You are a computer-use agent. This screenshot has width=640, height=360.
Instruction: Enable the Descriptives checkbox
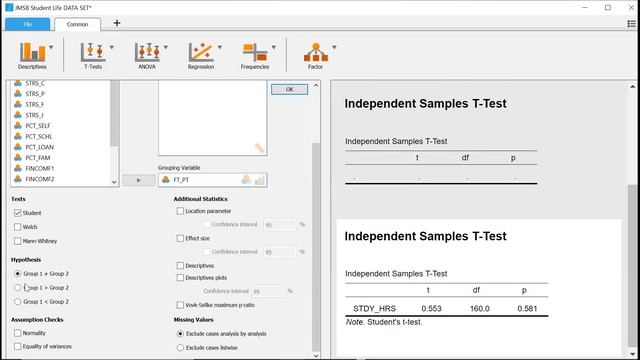coord(180,266)
